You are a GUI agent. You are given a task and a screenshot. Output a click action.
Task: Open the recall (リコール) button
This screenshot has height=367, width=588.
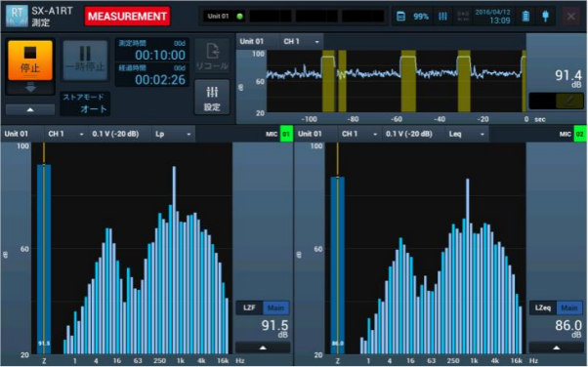[x=212, y=56]
